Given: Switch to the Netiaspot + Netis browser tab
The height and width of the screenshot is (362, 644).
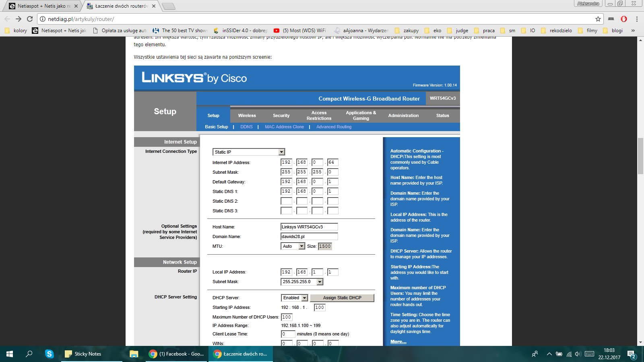Looking at the screenshot, I should coord(42,6).
